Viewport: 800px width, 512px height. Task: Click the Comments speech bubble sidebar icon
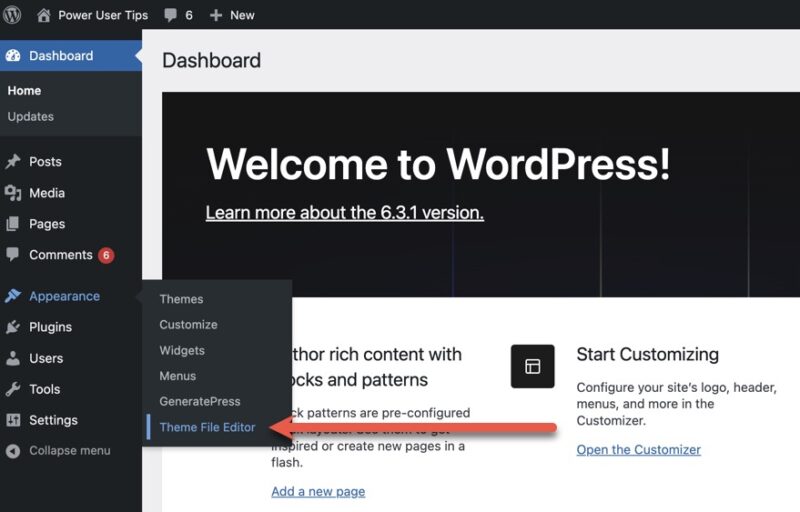[13, 254]
